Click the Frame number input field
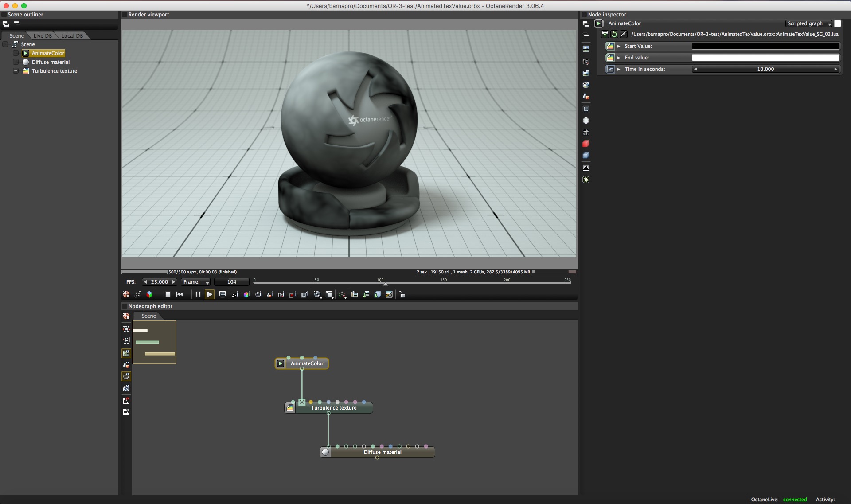This screenshot has width=851, height=504. coord(231,282)
